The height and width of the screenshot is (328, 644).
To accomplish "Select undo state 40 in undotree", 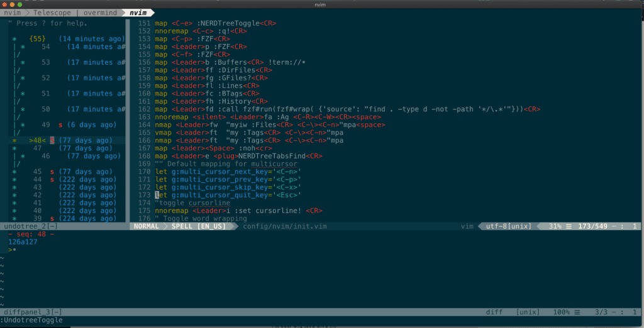I will click(x=37, y=210).
